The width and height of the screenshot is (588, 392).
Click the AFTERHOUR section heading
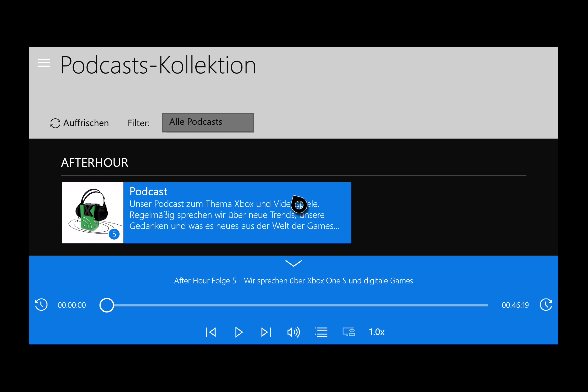point(95,162)
